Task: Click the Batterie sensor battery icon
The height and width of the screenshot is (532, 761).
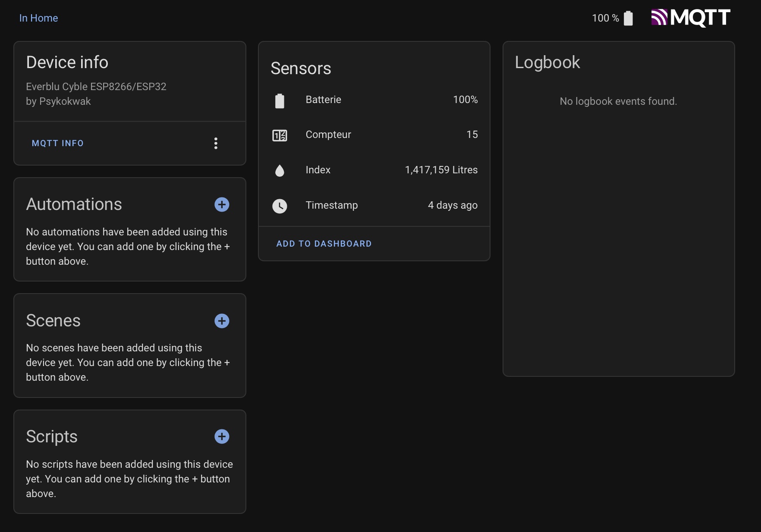Action: pyautogui.click(x=280, y=100)
